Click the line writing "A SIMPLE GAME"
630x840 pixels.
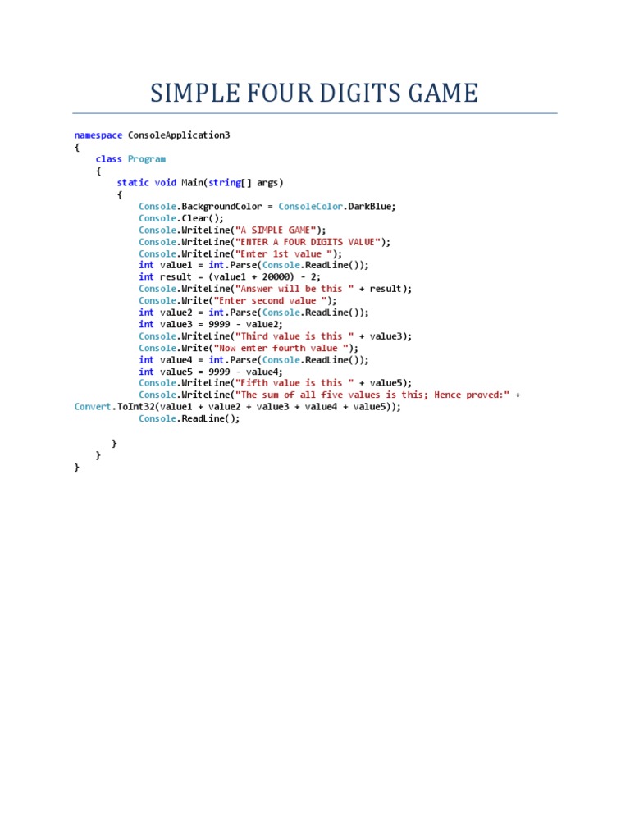232,230
